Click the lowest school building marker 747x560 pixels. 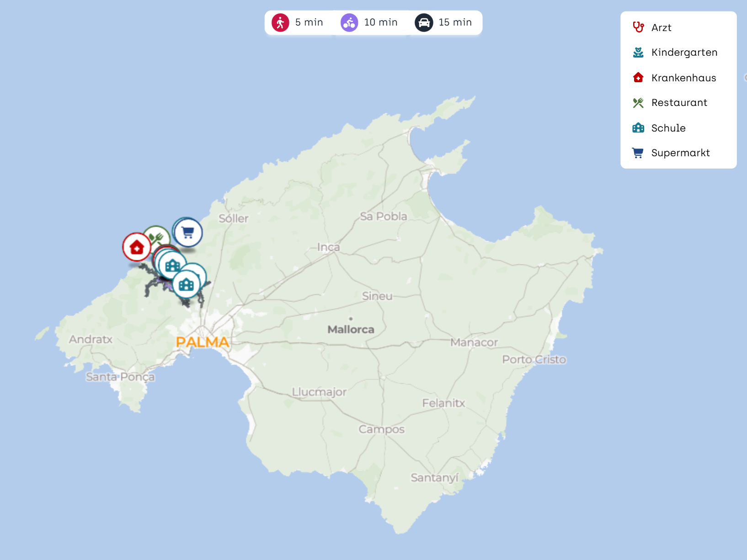tap(186, 285)
